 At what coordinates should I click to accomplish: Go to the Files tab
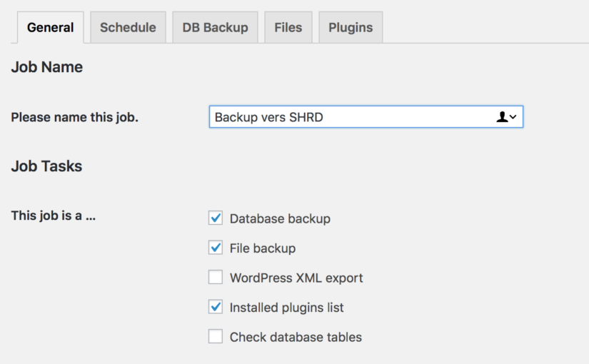click(x=288, y=28)
